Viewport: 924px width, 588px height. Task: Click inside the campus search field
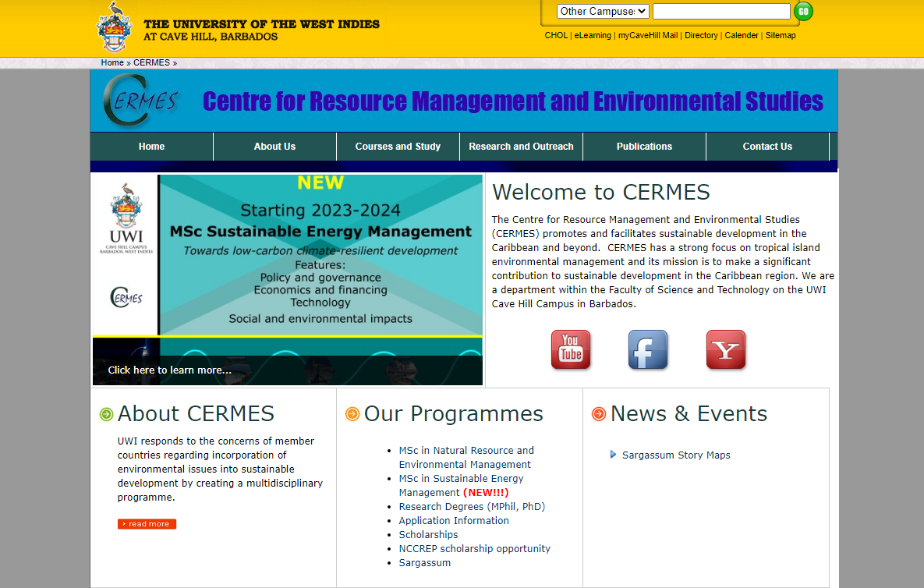pos(720,11)
